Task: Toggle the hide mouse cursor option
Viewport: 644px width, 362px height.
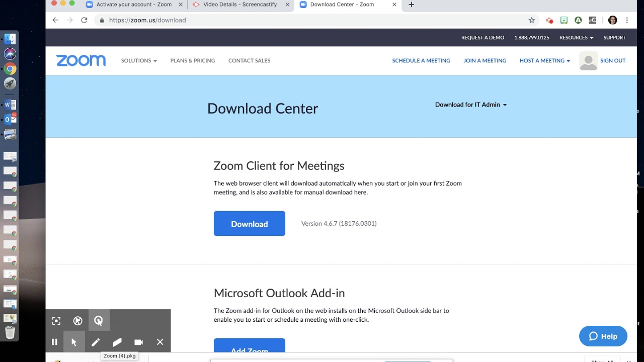Action: point(77,321)
